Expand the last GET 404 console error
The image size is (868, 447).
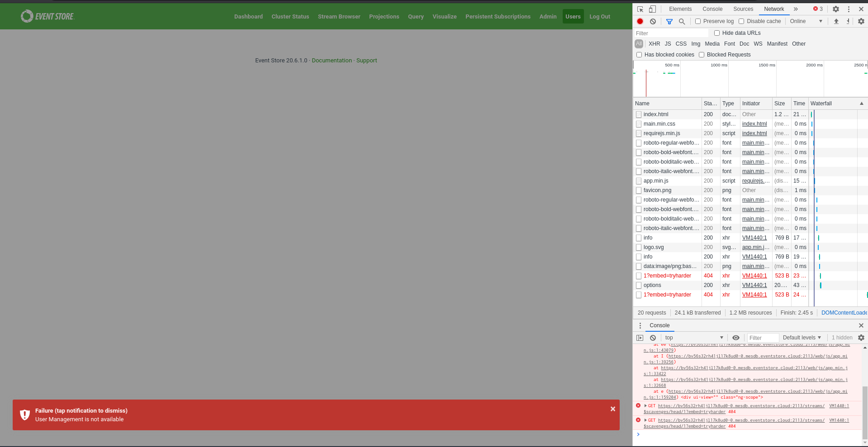[x=645, y=420]
